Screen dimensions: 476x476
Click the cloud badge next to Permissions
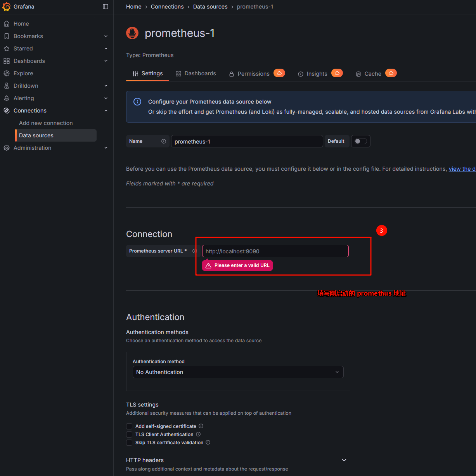pos(279,73)
